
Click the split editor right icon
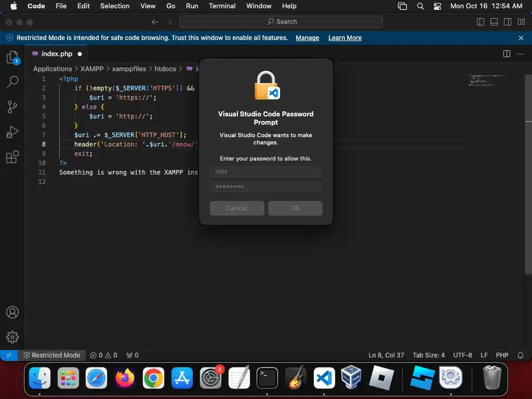point(507,54)
